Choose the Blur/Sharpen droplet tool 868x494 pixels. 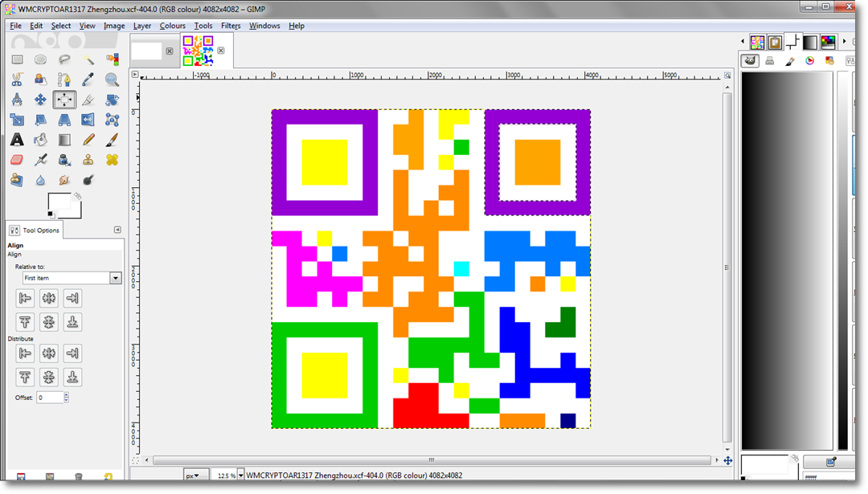click(40, 180)
